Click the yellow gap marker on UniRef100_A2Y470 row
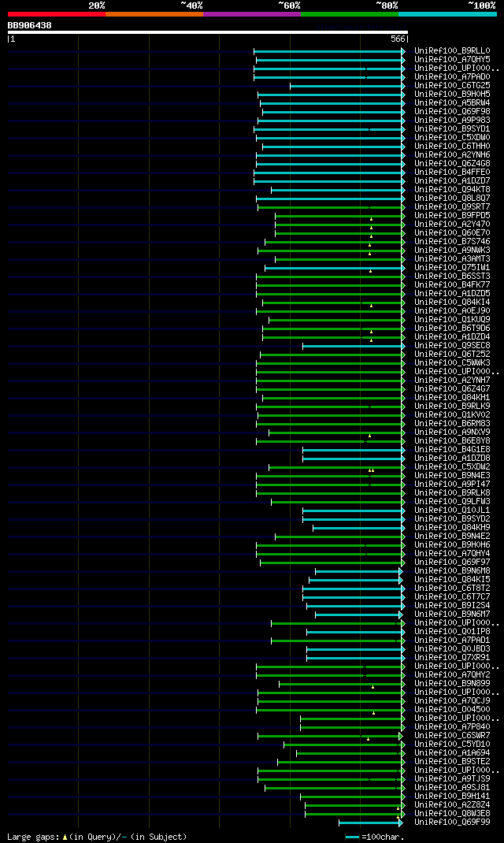 tap(371, 228)
